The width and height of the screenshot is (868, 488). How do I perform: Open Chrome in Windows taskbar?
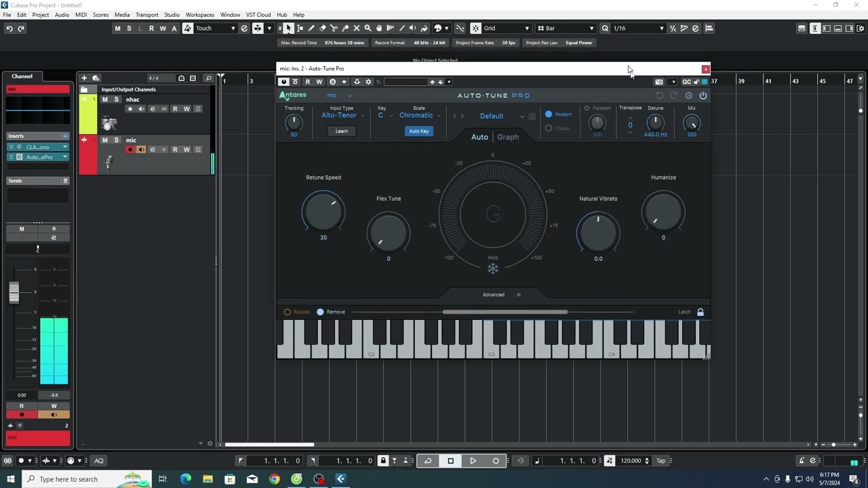(275, 479)
